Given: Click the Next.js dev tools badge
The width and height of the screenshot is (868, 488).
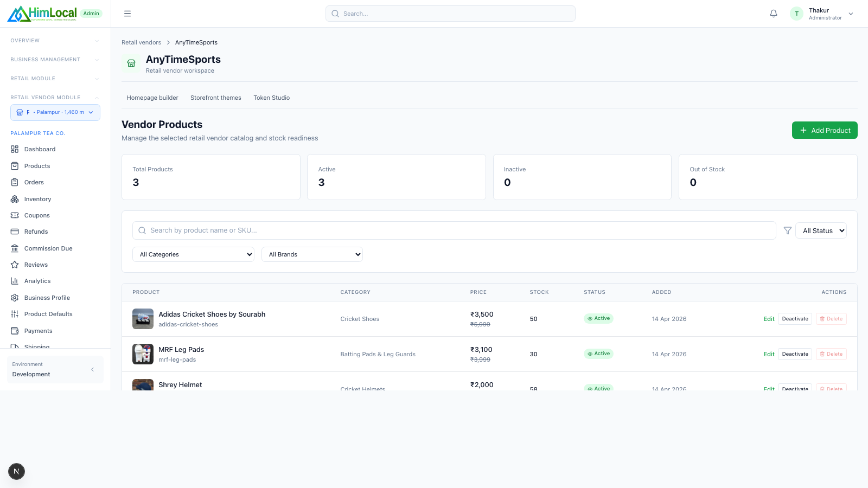Looking at the screenshot, I should pos(16,471).
